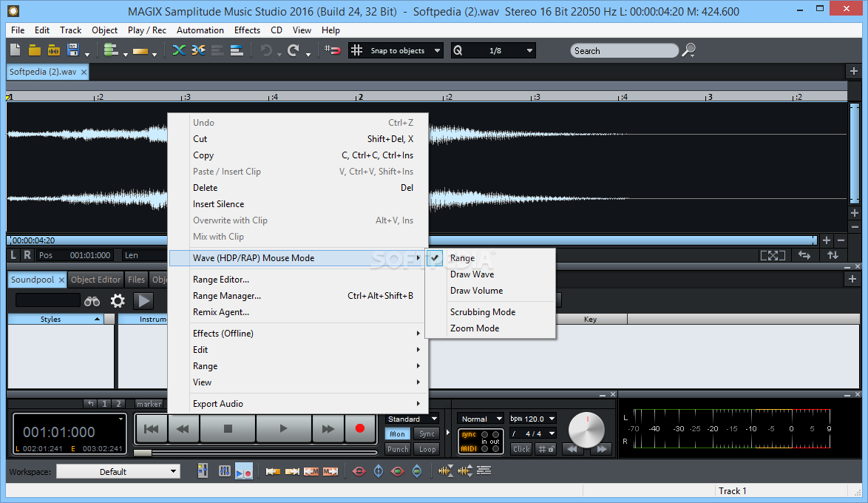
Task: Click the redo arrow icon
Action: [293, 50]
